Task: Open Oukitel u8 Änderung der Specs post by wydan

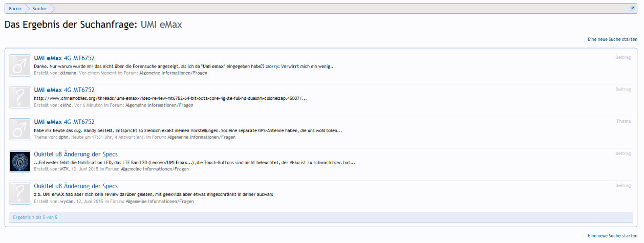Action: (x=76, y=186)
